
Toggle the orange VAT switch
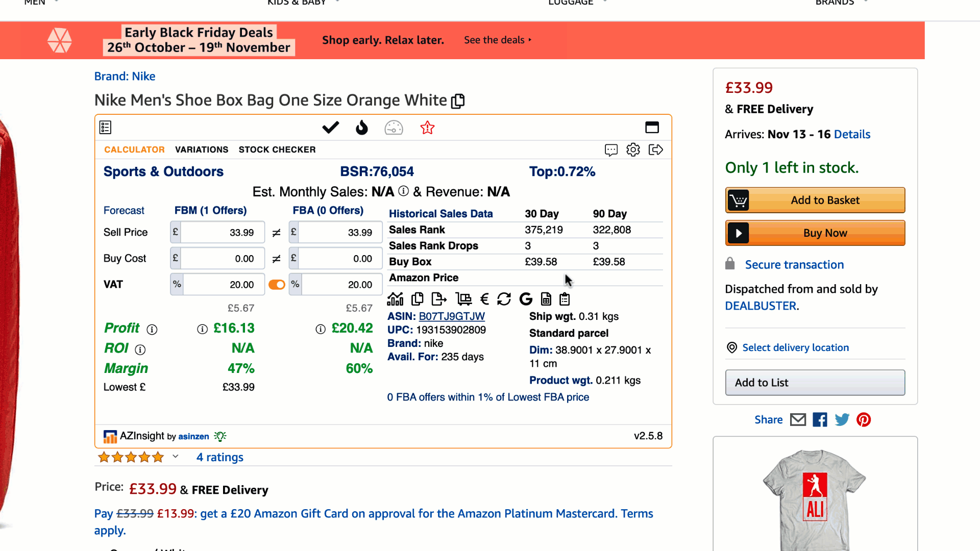click(x=277, y=285)
